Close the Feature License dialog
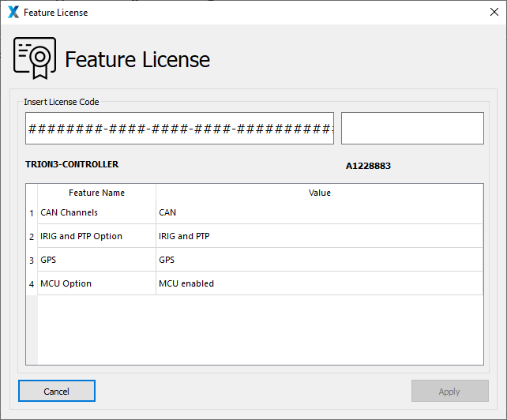This screenshot has height=420, width=507. coord(494,12)
